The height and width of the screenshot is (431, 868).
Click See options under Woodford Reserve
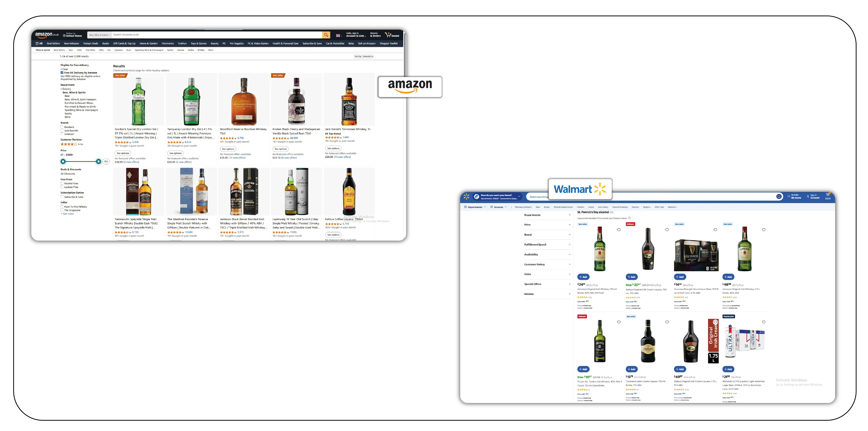click(228, 149)
